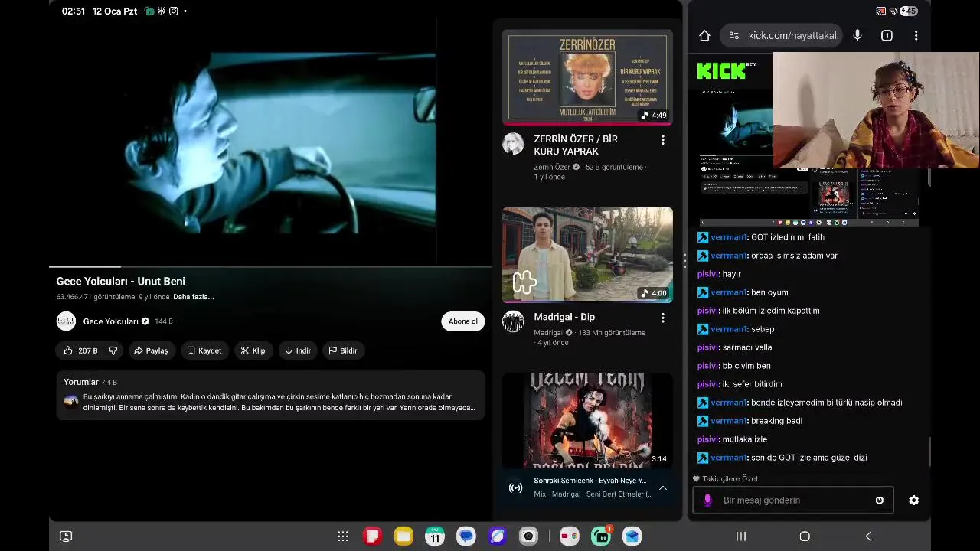This screenshot has width=980, height=551.
Task: Open Gece Yolcuları channel avatar
Action: (x=66, y=321)
